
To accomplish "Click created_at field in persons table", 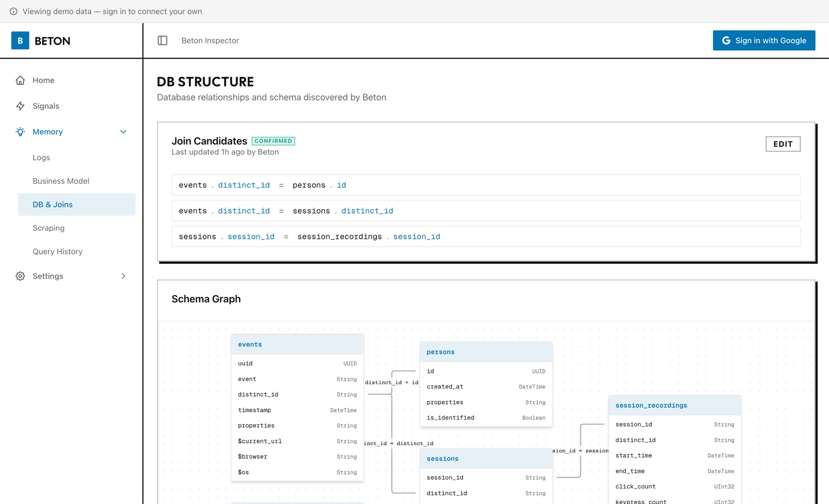I will (x=486, y=387).
